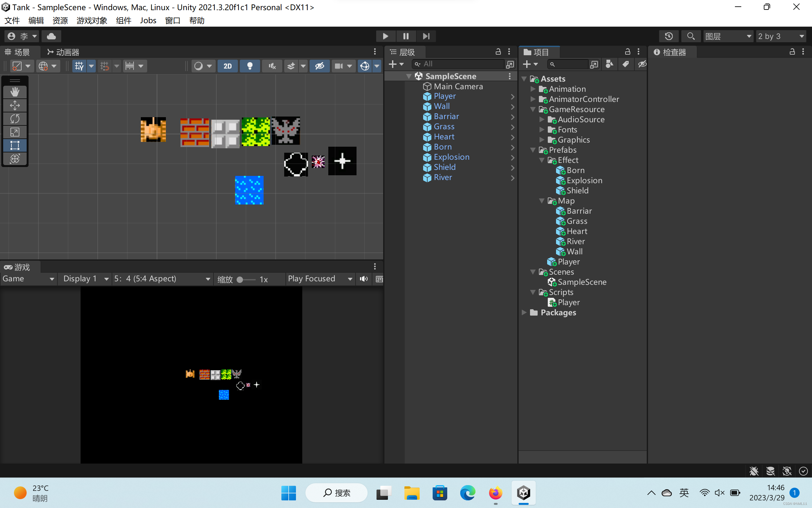Image resolution: width=812 pixels, height=508 pixels.
Task: Open Gizmos dropdown in scene toolbar
Action: [377, 66]
